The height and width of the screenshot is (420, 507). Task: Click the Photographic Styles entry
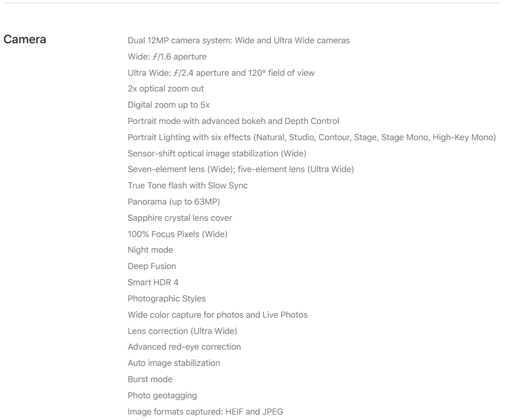click(167, 298)
